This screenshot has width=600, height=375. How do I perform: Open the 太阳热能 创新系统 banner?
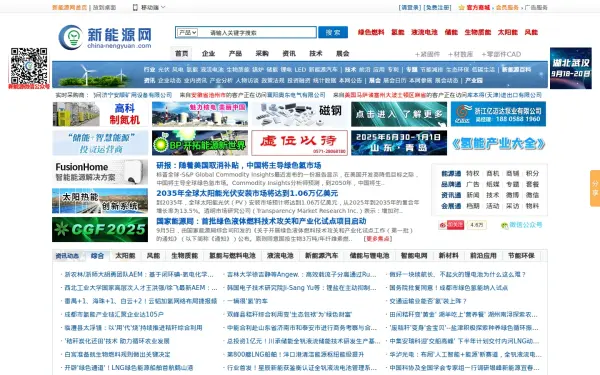[x=100, y=201]
